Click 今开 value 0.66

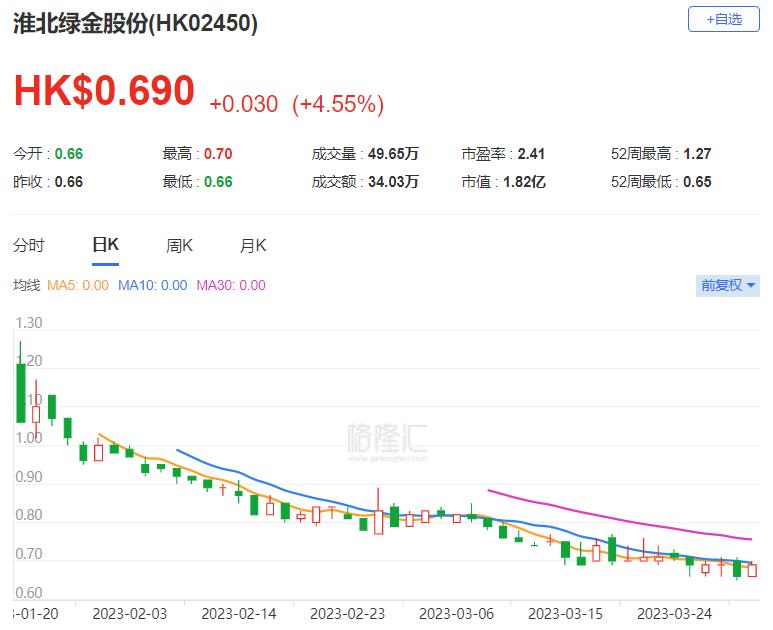click(69, 154)
